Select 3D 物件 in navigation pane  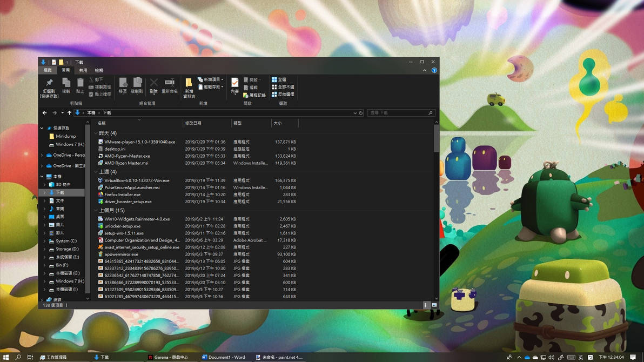tap(59, 184)
